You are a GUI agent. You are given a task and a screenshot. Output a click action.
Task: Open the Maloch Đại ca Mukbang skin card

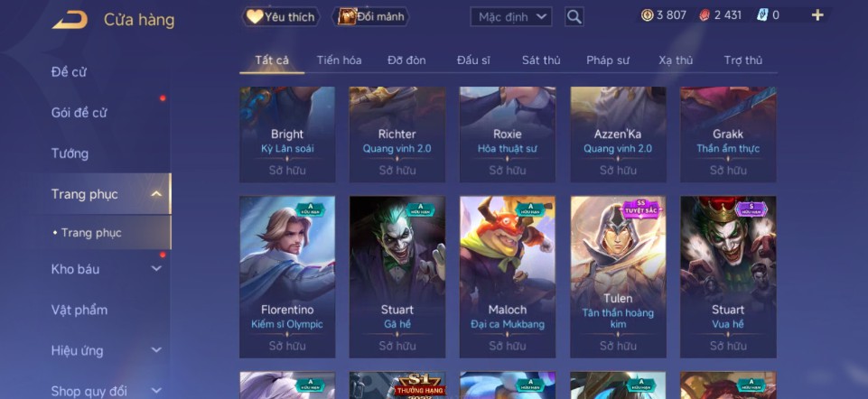[x=508, y=277]
